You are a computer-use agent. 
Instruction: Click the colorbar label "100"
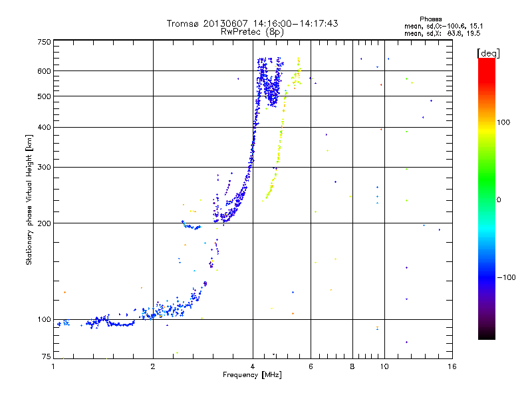503,122
